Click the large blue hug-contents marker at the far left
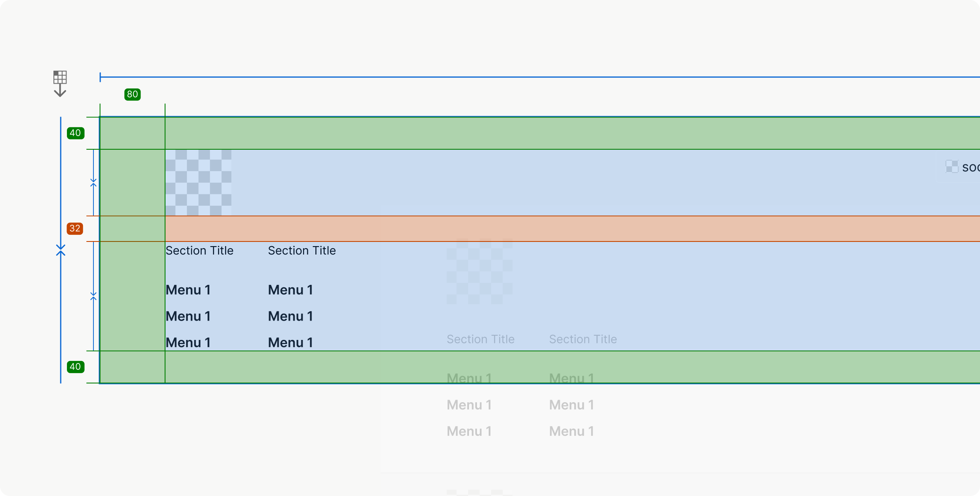 (x=61, y=251)
